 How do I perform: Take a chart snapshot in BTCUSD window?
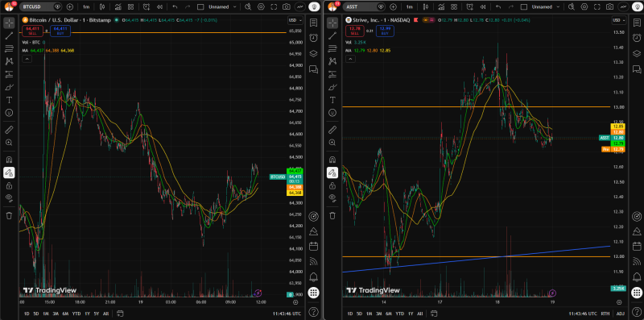pos(287,7)
